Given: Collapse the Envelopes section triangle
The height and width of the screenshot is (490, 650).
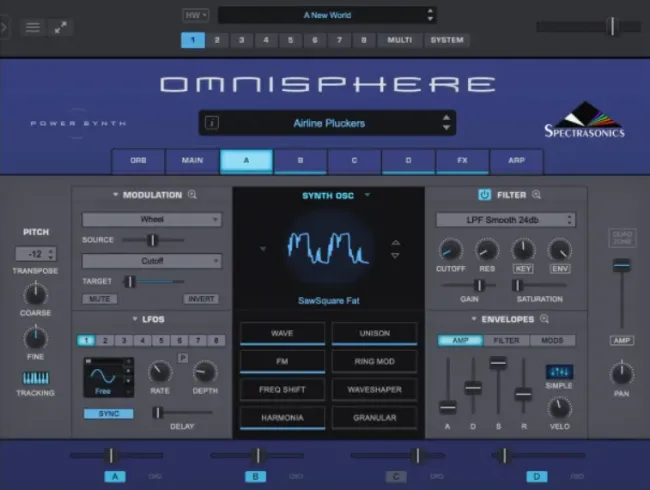Looking at the screenshot, I should [474, 319].
